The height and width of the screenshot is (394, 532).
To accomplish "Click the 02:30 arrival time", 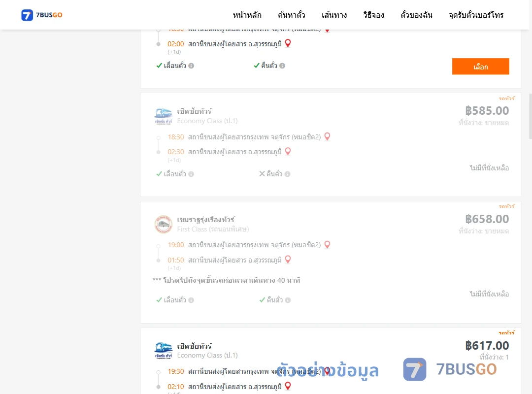I will coord(176,152).
